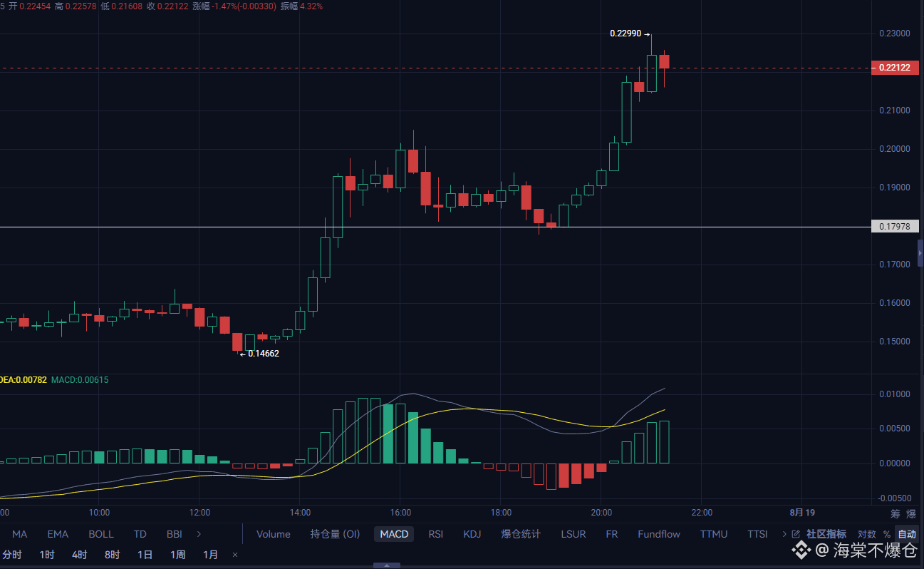Switch sub-chart to RSI
This screenshot has width=924, height=569.
click(x=435, y=534)
